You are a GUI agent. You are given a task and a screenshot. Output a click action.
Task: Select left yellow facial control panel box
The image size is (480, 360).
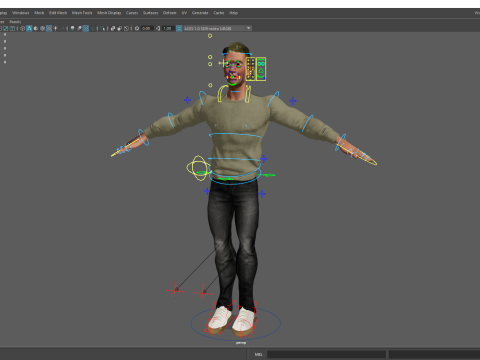point(251,69)
